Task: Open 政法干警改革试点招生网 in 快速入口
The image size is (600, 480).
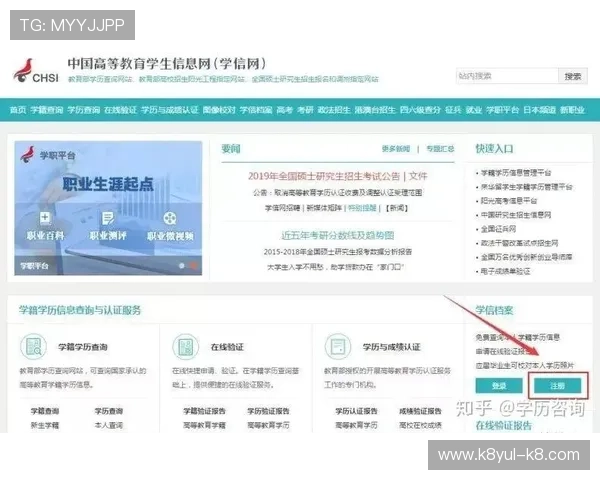Action: click(x=519, y=243)
